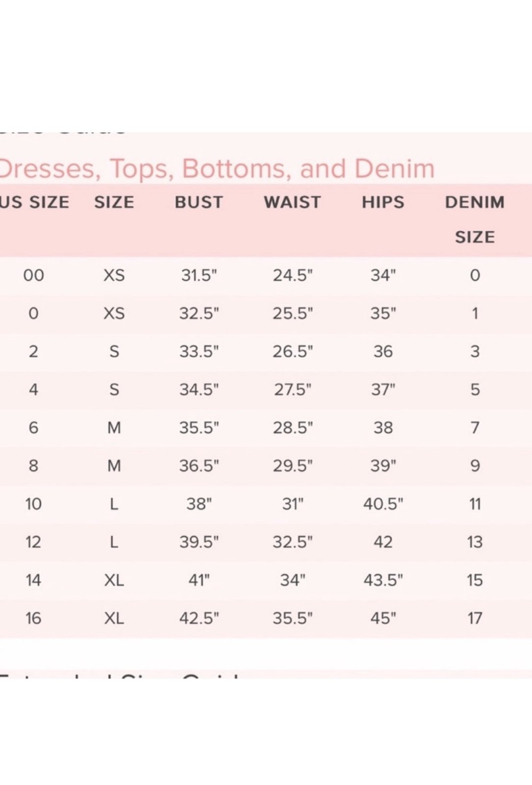The height and width of the screenshot is (785, 532).
Task: Select denim size 9
Action: pyautogui.click(x=475, y=466)
